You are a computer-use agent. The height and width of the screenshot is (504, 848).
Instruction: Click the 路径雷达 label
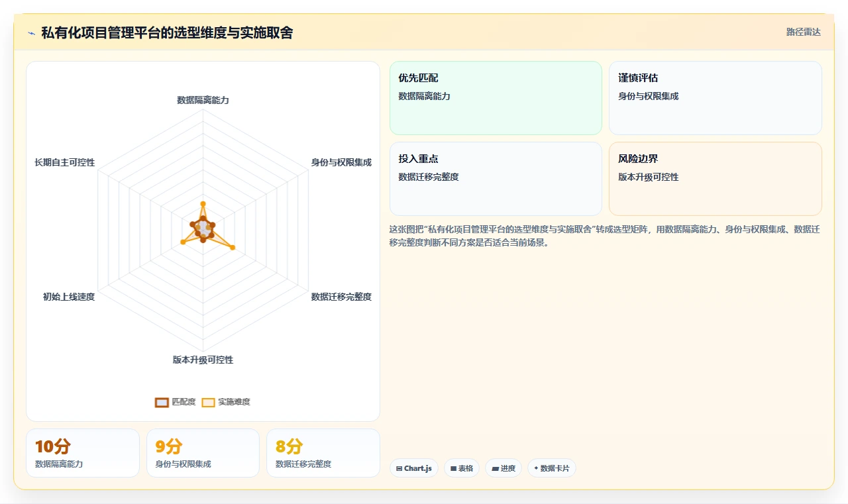803,32
